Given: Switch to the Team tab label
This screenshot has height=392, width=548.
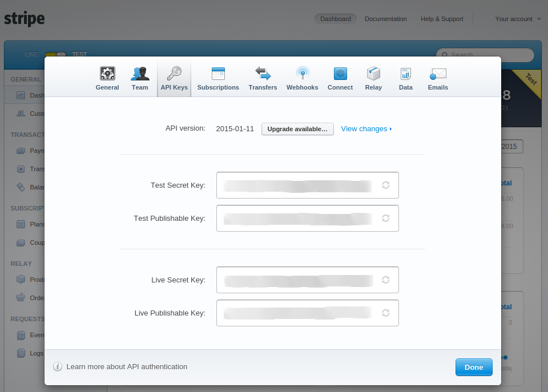Looking at the screenshot, I should [x=140, y=87].
